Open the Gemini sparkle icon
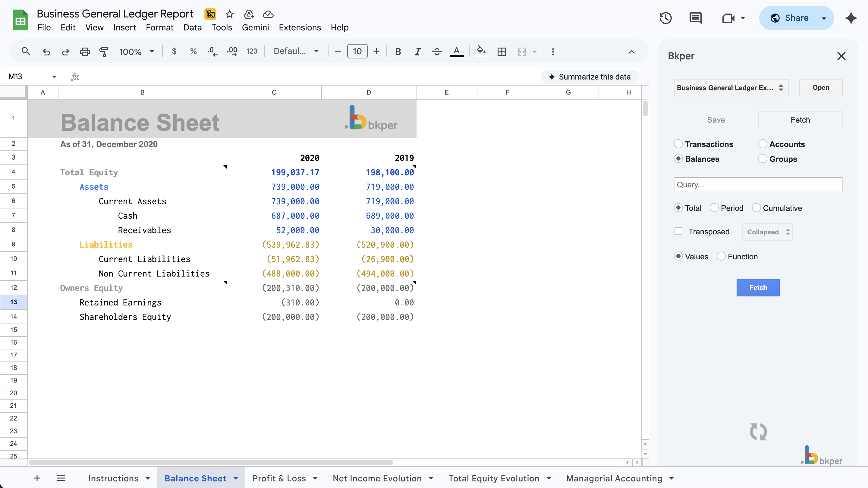This screenshot has height=488, width=868. (x=851, y=18)
